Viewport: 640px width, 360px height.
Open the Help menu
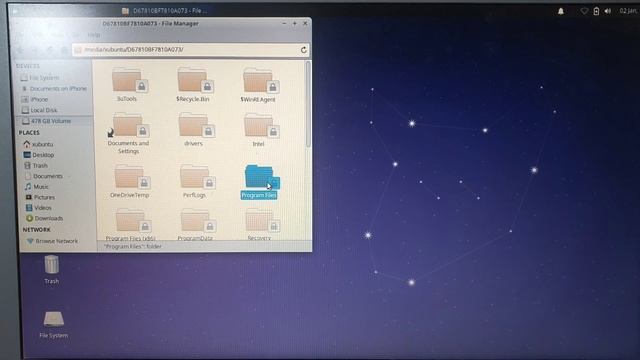(93, 35)
